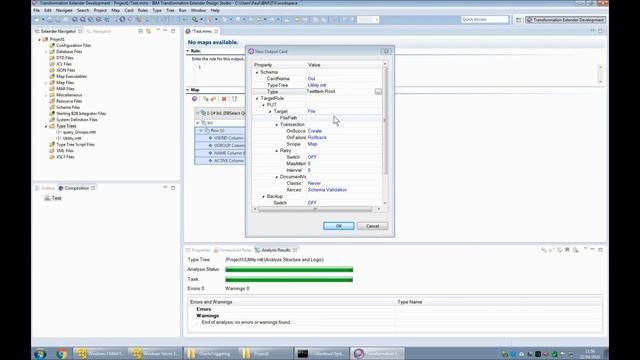This screenshot has height=360, width=640.
Task: Open the Rules menu
Action: click(x=143, y=10)
